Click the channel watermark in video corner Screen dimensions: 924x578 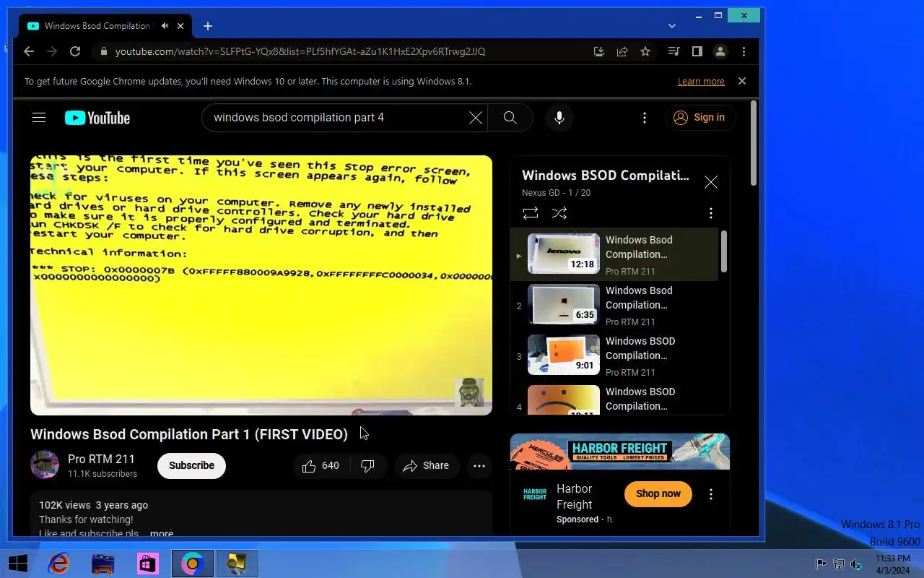click(x=469, y=392)
